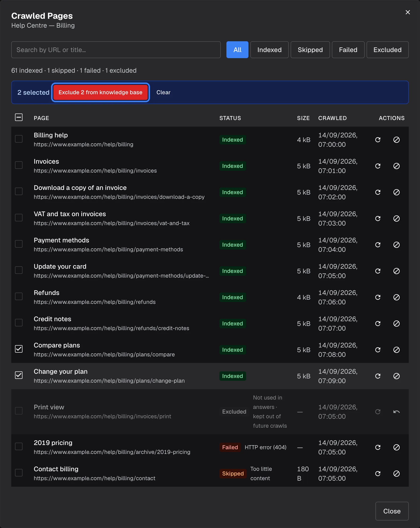Retry crawling the failed 2019 pricing page

[378, 447]
